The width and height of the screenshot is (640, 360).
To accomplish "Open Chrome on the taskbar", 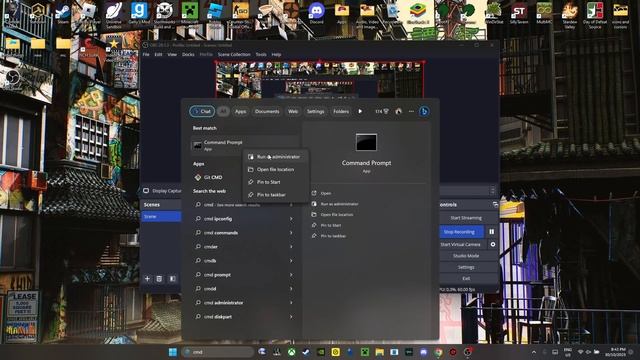I will pos(438,352).
